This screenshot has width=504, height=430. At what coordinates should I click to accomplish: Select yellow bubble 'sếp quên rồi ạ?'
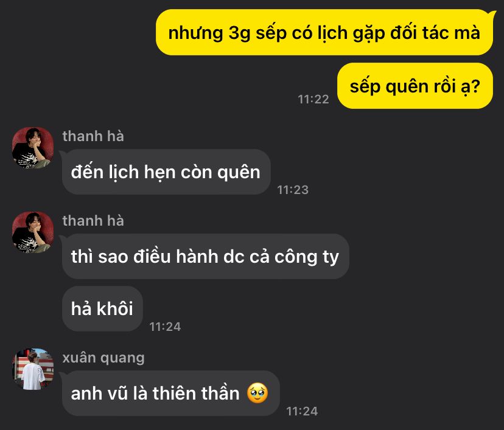pos(415,86)
